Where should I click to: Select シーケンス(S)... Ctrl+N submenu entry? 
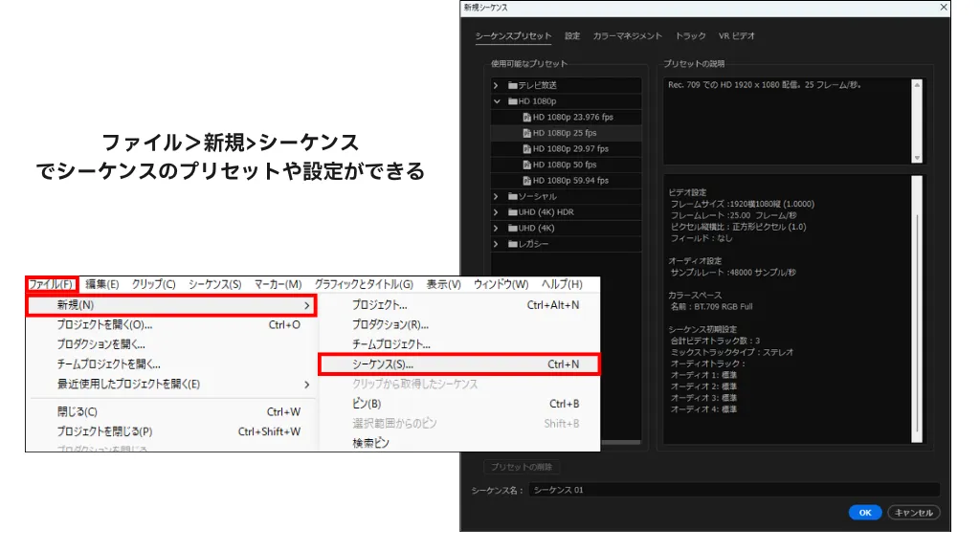[459, 364]
